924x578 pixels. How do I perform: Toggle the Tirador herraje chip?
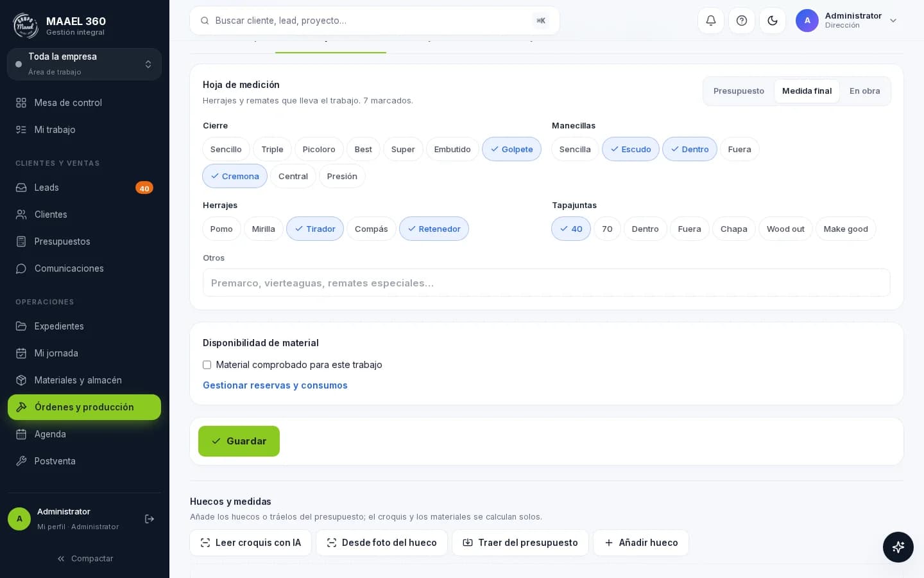pyautogui.click(x=315, y=229)
